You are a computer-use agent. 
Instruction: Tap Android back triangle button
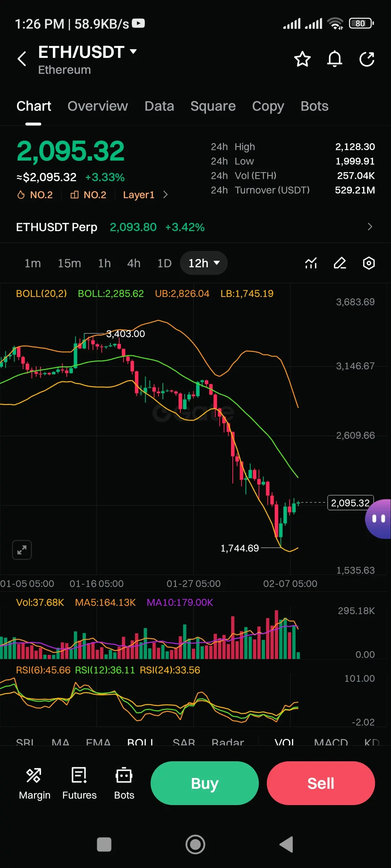point(286,845)
